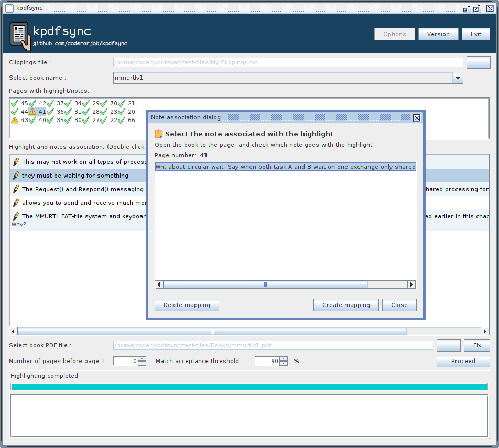Viewport: 499px width, 448px height.
Task: Select page 43 with warning icon
Action: (x=19, y=121)
